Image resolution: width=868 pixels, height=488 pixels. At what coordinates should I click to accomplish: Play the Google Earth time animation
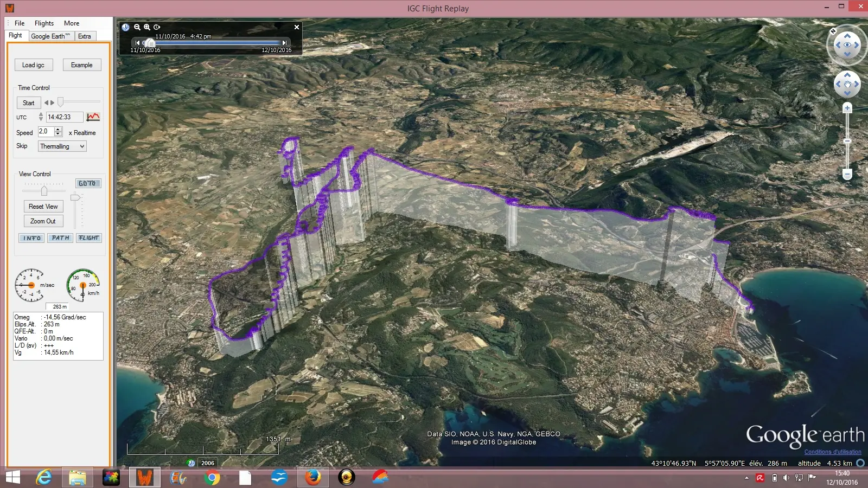click(157, 27)
